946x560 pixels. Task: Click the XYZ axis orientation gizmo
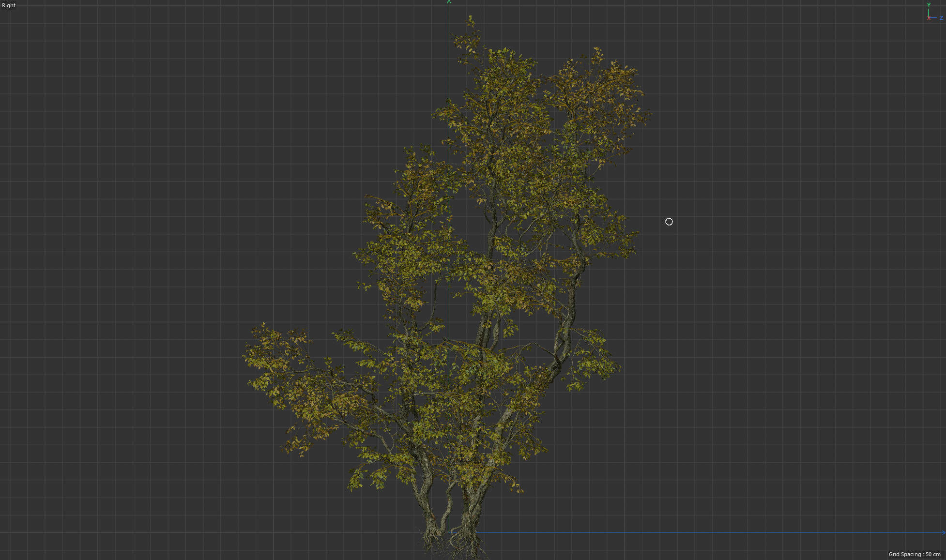coord(934,13)
